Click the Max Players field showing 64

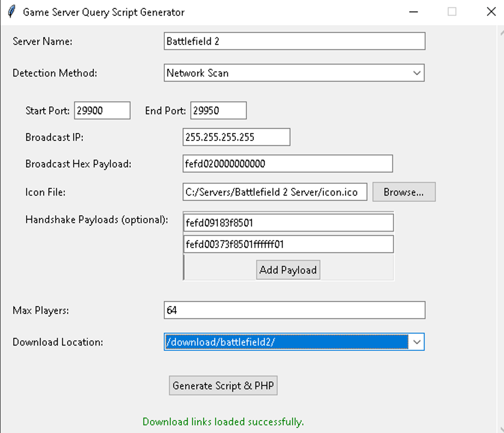tap(294, 310)
